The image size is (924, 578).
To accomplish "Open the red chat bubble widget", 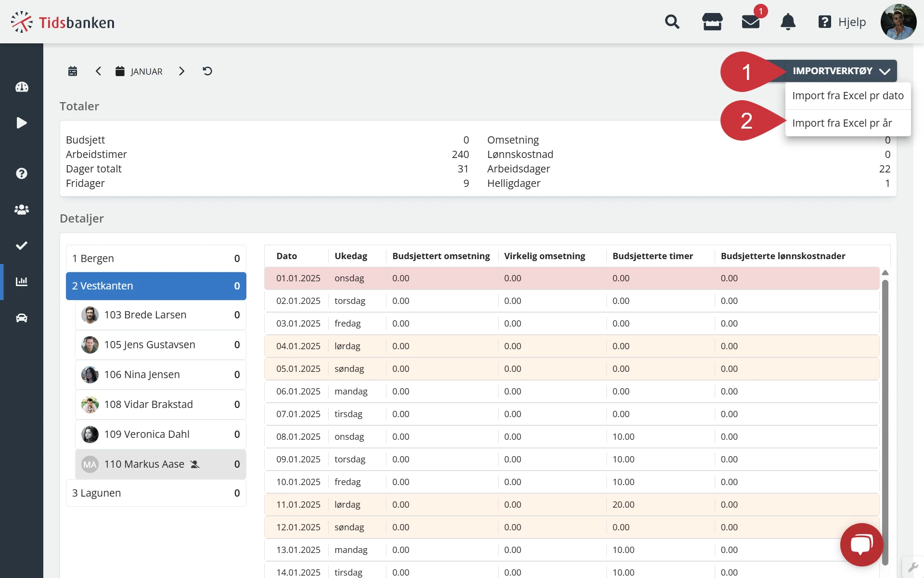I will (x=861, y=544).
